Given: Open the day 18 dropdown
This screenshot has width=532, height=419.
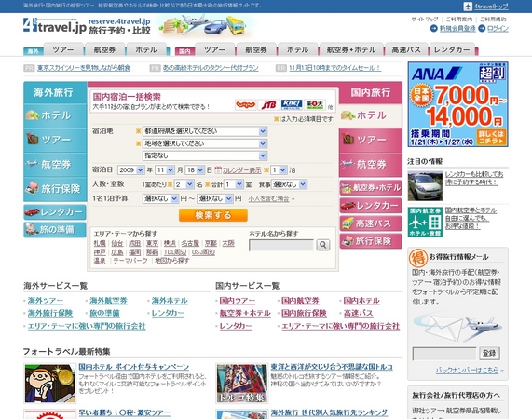Looking at the screenshot, I should click(195, 169).
